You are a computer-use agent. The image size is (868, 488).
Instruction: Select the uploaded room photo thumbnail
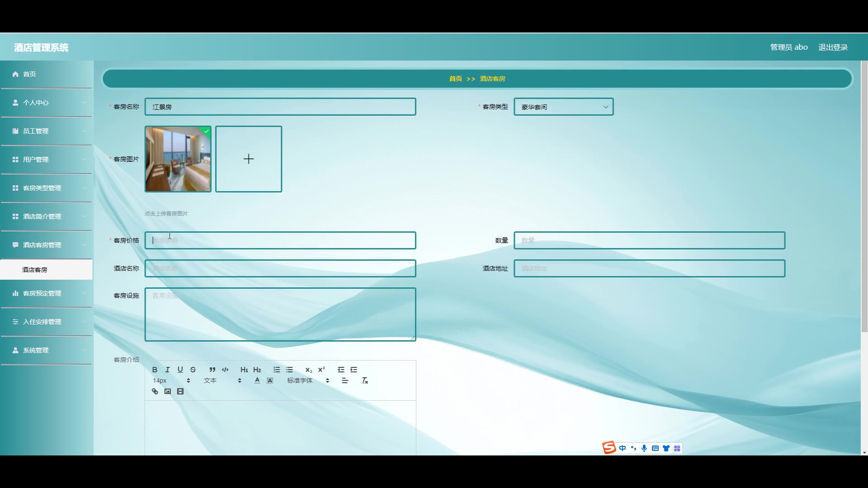pos(178,159)
